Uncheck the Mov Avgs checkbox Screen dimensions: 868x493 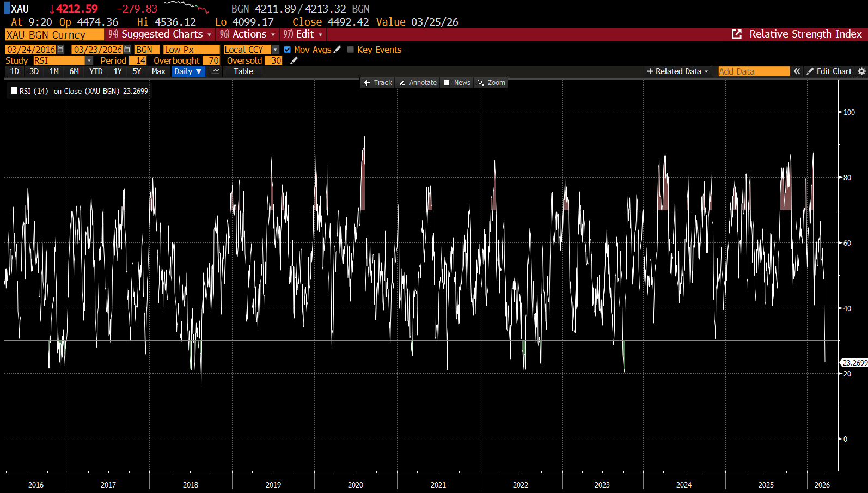(288, 50)
